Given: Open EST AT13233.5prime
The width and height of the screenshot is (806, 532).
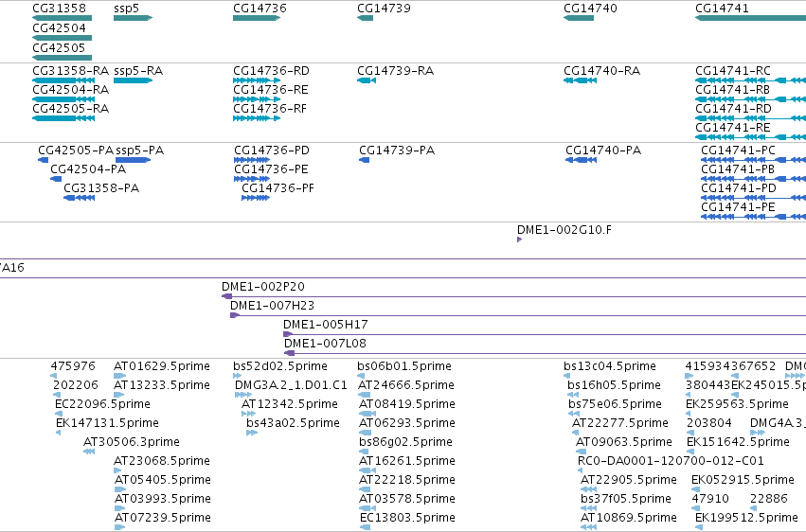Looking at the screenshot, I should (x=118, y=396).
